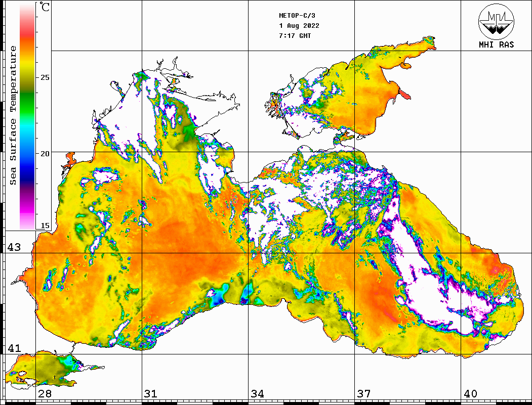Click the "7:17 GMT" time text
Screen dimensions: 532x405
point(295,35)
